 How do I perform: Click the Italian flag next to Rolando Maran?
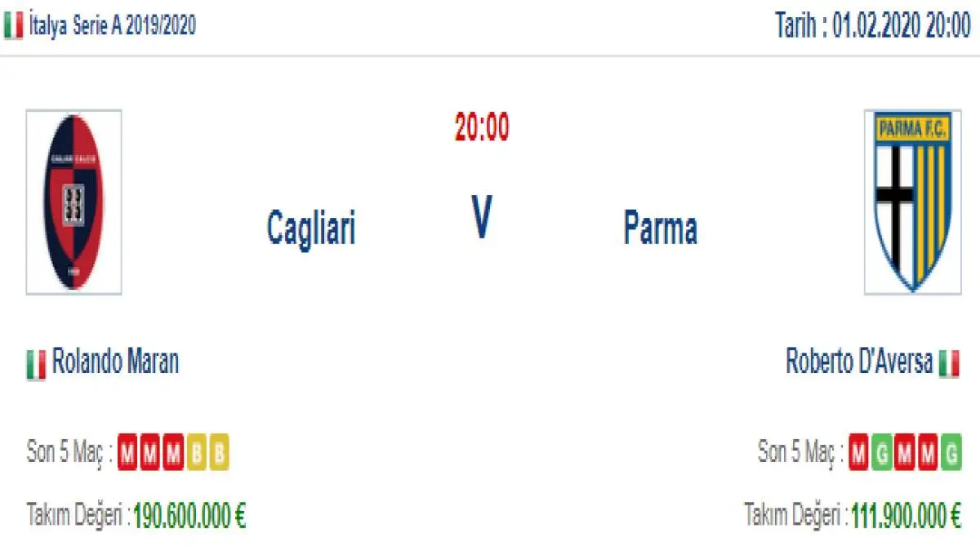point(36,364)
